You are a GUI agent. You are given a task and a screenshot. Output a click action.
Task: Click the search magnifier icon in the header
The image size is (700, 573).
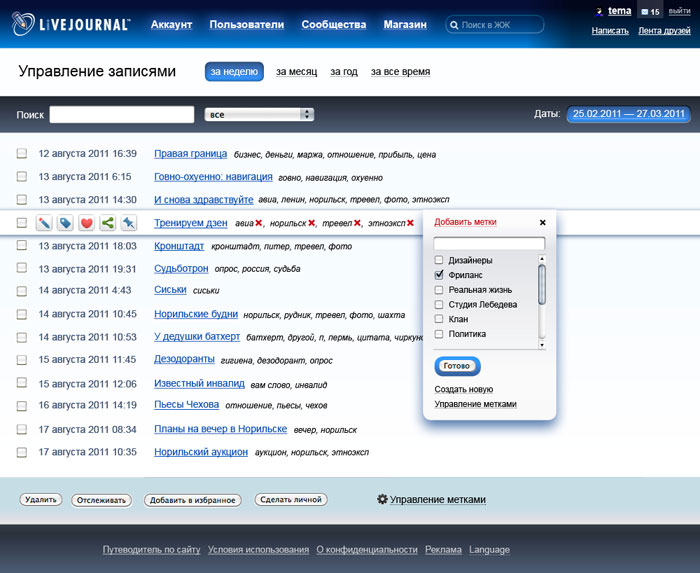coord(454,25)
